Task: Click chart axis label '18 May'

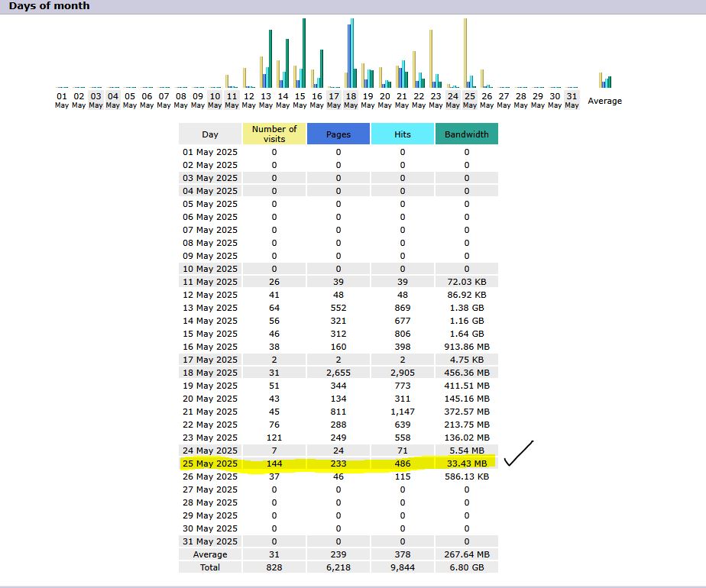Action: click(x=351, y=100)
